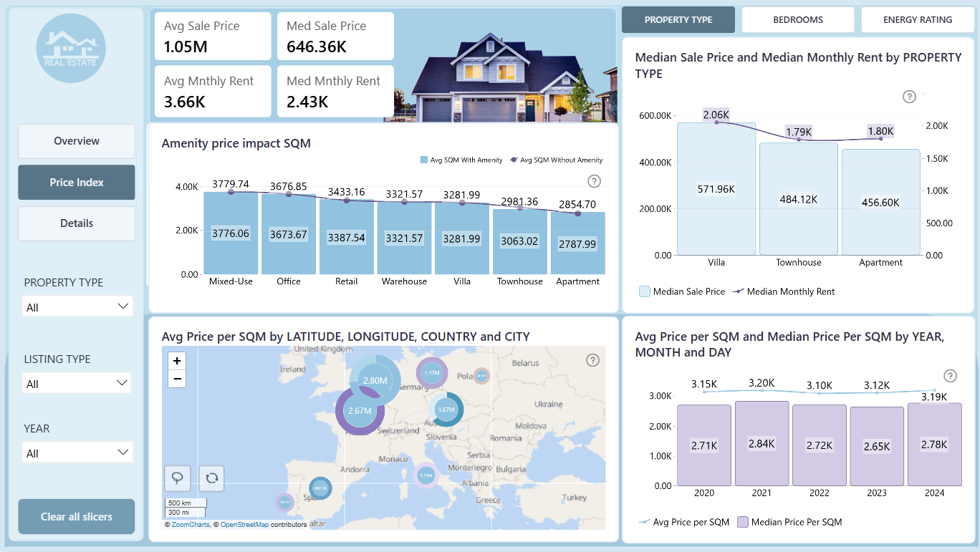The height and width of the screenshot is (552, 980).
Task: Open help icon on Amenity price impact chart
Action: coord(594,181)
